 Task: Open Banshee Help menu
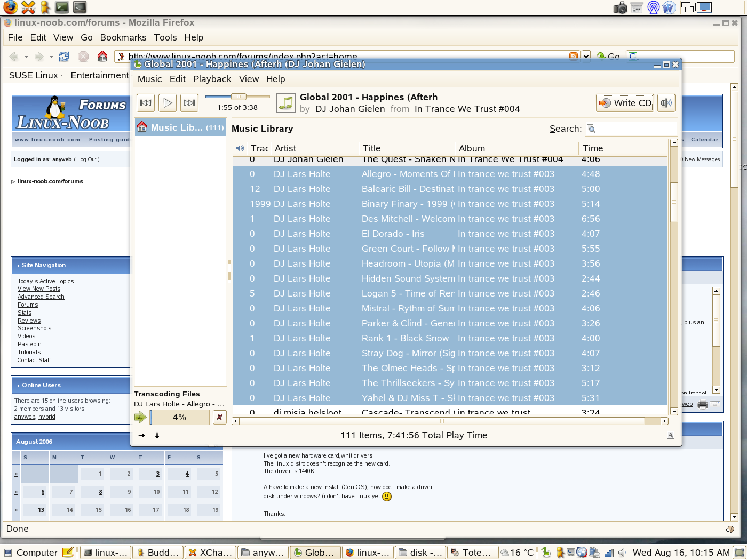[x=275, y=79]
